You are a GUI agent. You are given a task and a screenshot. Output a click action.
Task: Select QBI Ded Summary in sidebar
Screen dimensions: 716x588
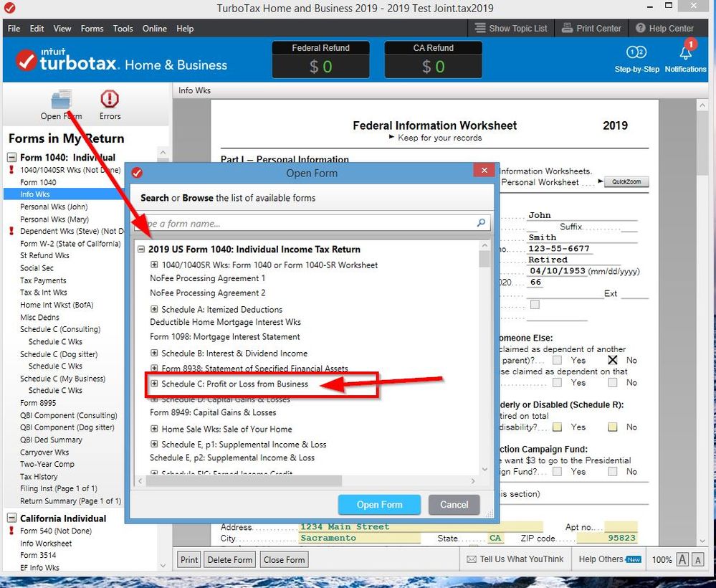51,440
